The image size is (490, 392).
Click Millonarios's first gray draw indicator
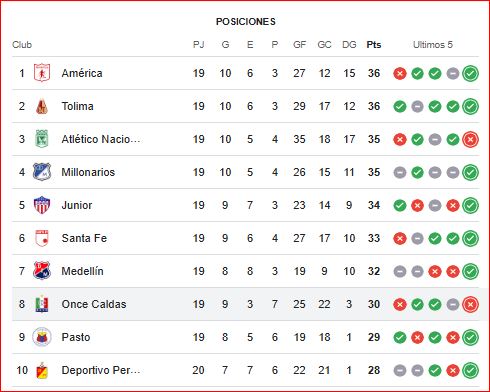click(x=400, y=173)
